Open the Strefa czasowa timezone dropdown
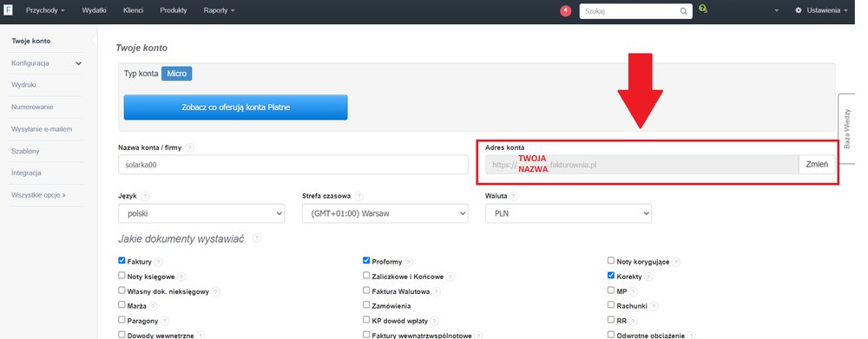868x339 pixels. coord(385,213)
